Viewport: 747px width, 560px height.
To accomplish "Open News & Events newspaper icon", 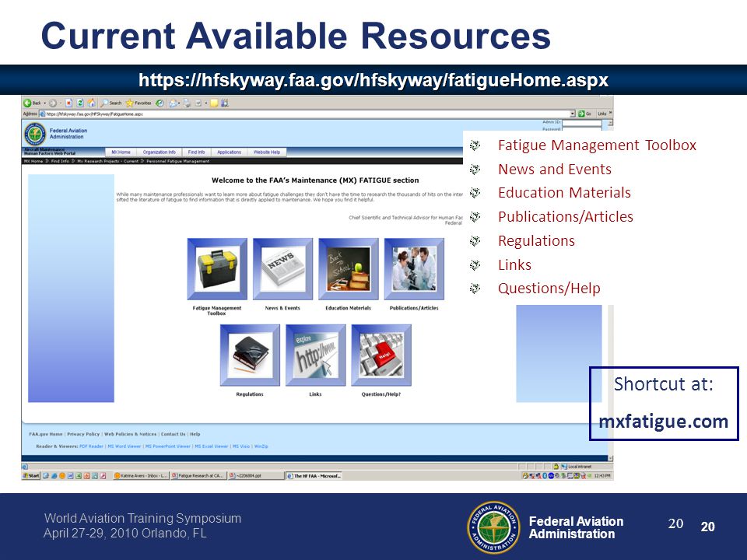I will point(282,269).
